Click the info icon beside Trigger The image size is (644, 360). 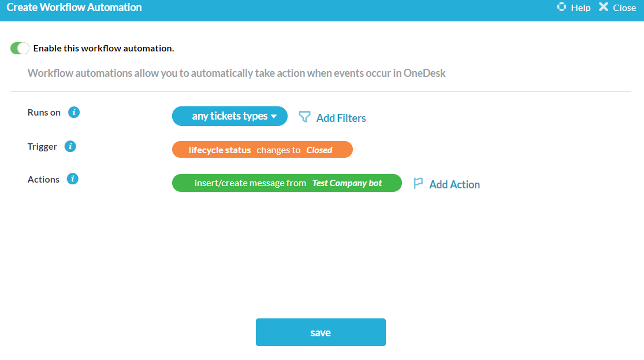(70, 146)
